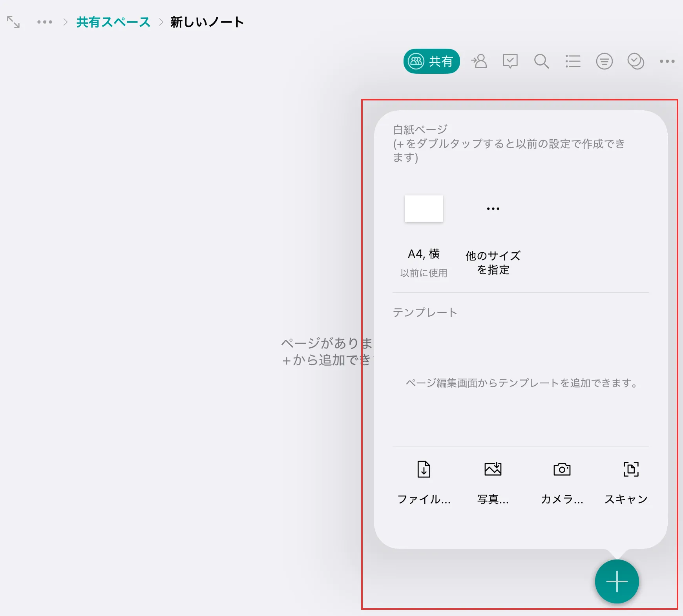683x616 pixels.
Task: Expand the collapsed breadcrumb ellipsis
Action: coord(44,22)
